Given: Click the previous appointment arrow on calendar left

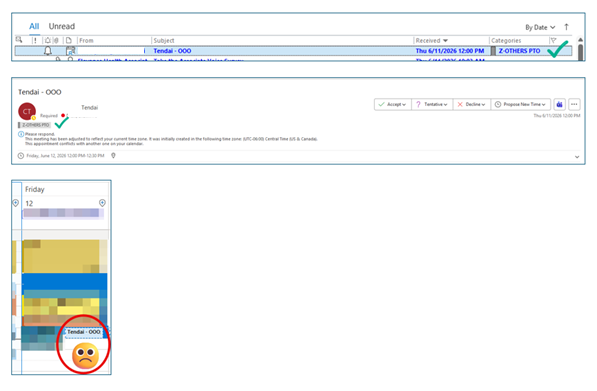Looking at the screenshot, I should [x=16, y=203].
